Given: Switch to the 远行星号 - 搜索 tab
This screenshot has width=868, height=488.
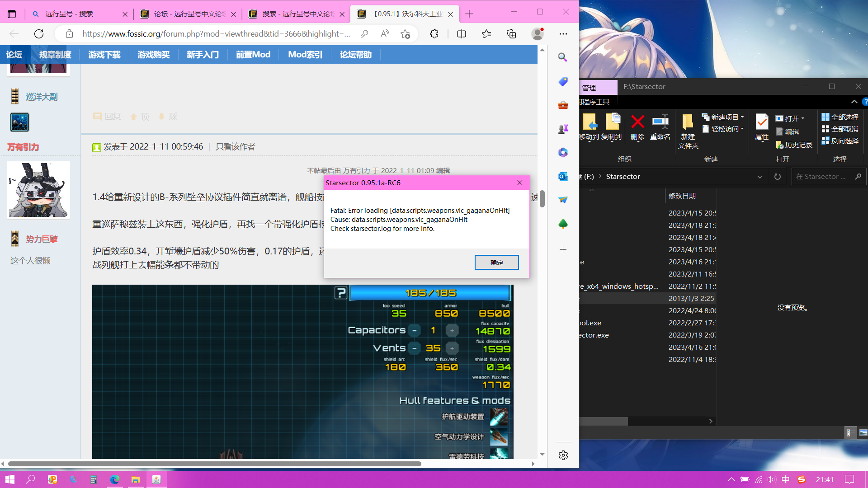Looking at the screenshot, I should (69, 14).
